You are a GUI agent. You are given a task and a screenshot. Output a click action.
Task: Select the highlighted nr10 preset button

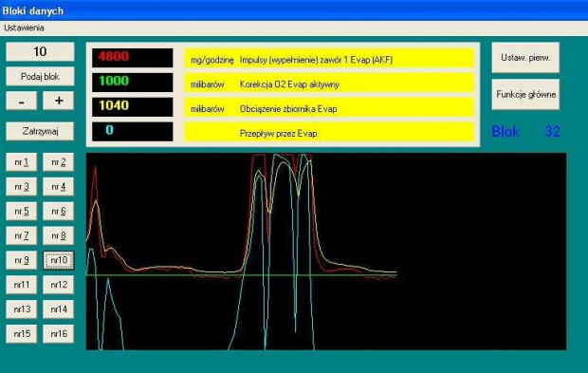[59, 260]
